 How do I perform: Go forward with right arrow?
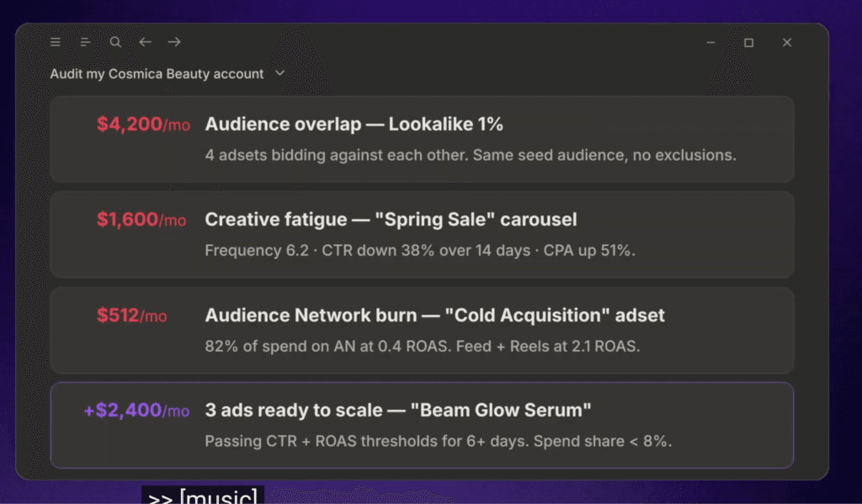point(174,42)
